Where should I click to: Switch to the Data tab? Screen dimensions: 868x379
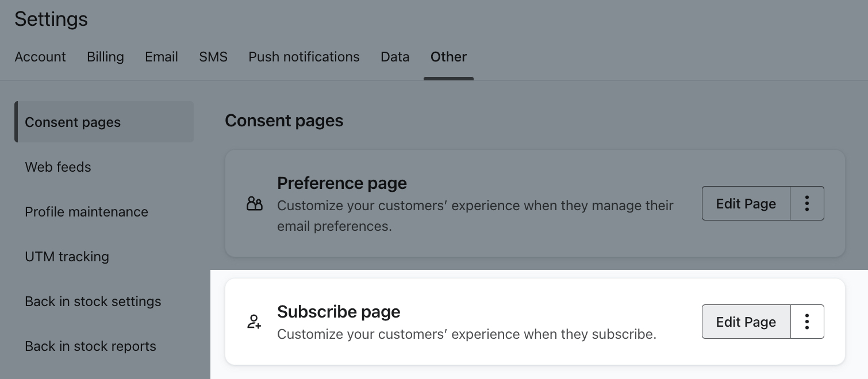pyautogui.click(x=394, y=57)
